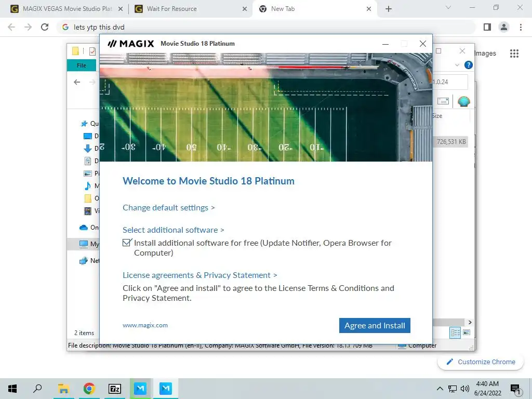Open File Explorer from the taskbar

pyautogui.click(x=63, y=389)
